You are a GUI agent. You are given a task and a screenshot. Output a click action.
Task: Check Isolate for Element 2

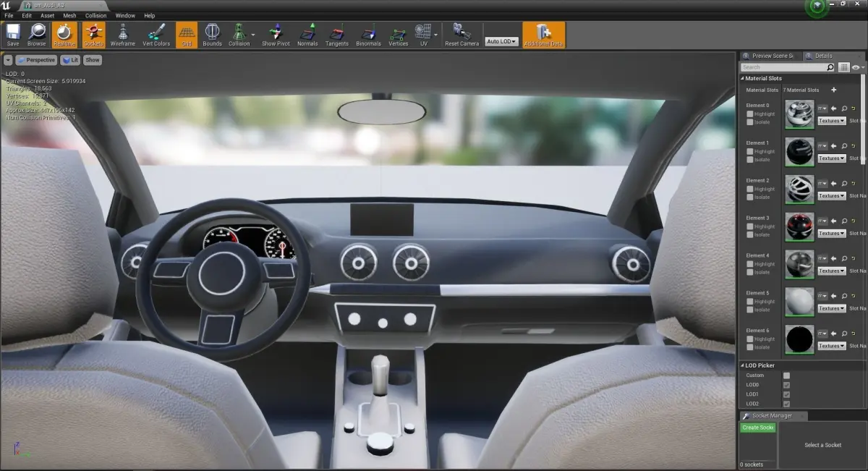point(750,197)
